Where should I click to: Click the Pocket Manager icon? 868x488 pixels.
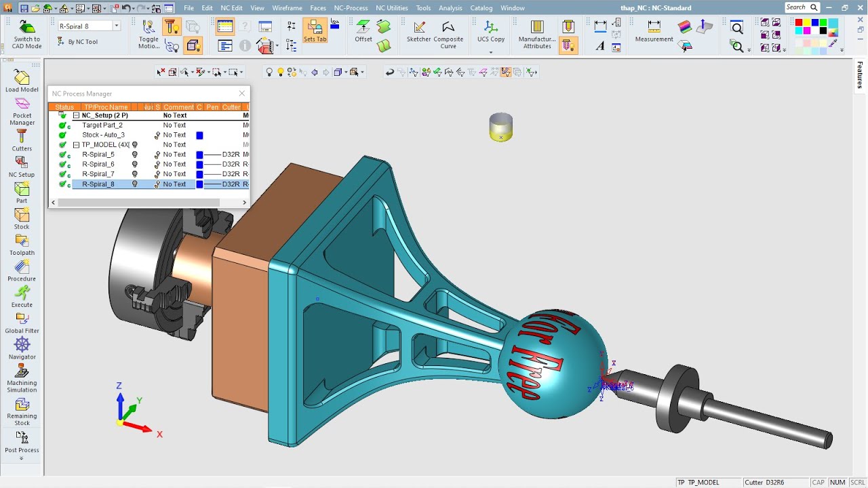(x=22, y=111)
